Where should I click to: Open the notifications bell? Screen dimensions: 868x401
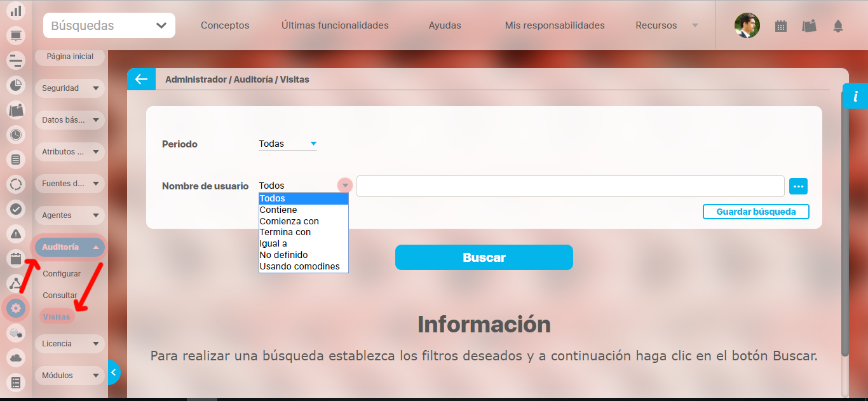coord(837,26)
